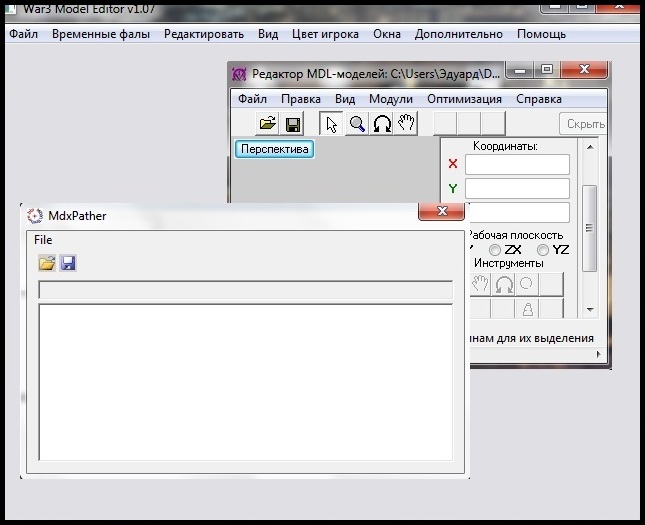Click the open folder icon in MdxPather
Screen dimensions: 645x525
[47, 263]
